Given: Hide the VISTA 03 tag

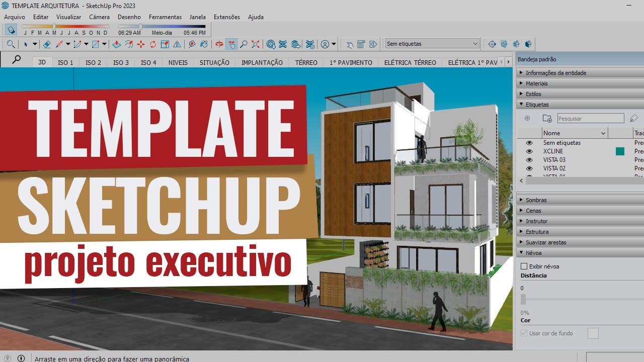Looking at the screenshot, I should pyautogui.click(x=529, y=160).
